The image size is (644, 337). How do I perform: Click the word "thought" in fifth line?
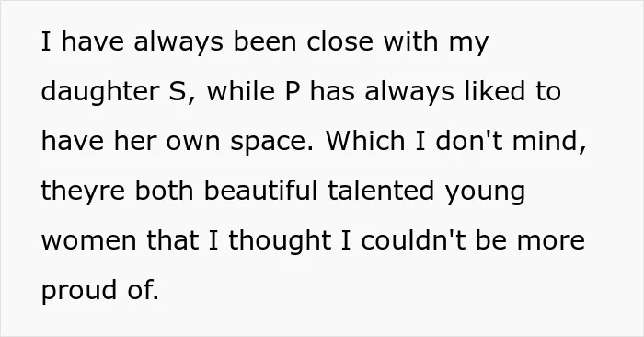[280, 242]
